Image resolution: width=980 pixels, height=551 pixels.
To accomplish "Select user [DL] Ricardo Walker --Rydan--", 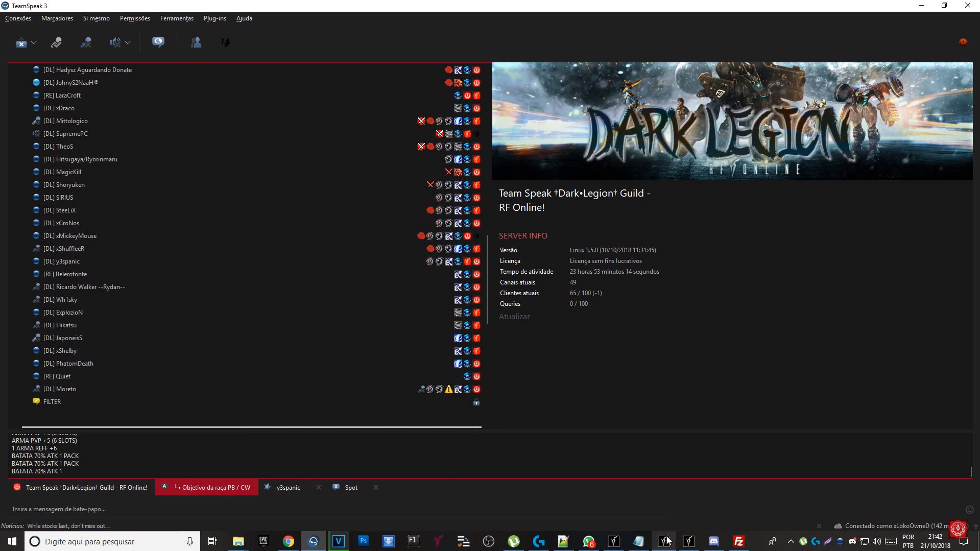I will click(84, 287).
